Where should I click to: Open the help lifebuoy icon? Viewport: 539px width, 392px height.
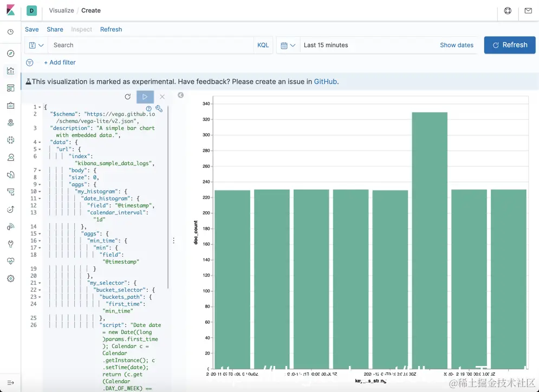tap(508, 11)
